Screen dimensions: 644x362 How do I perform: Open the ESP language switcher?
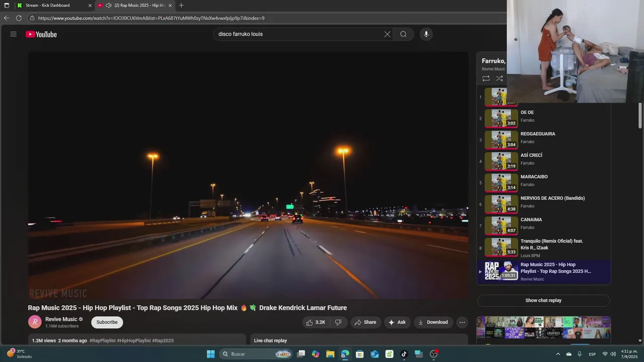pyautogui.click(x=593, y=354)
